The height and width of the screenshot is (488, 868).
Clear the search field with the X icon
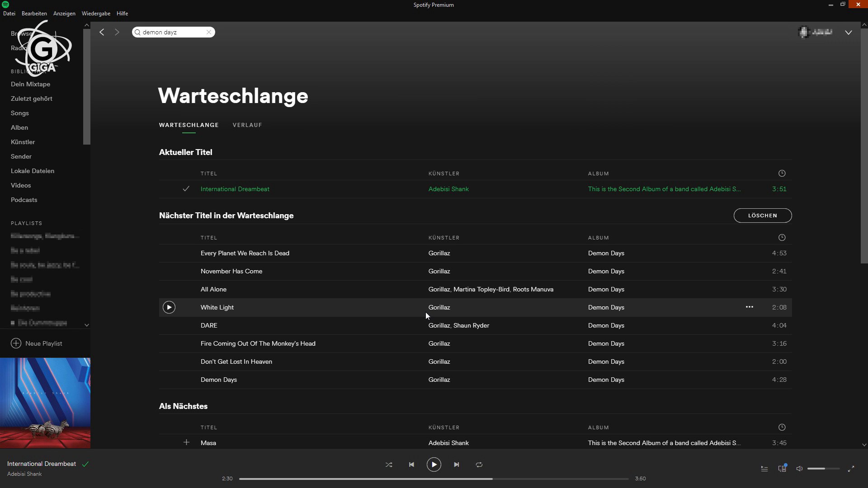(x=209, y=32)
